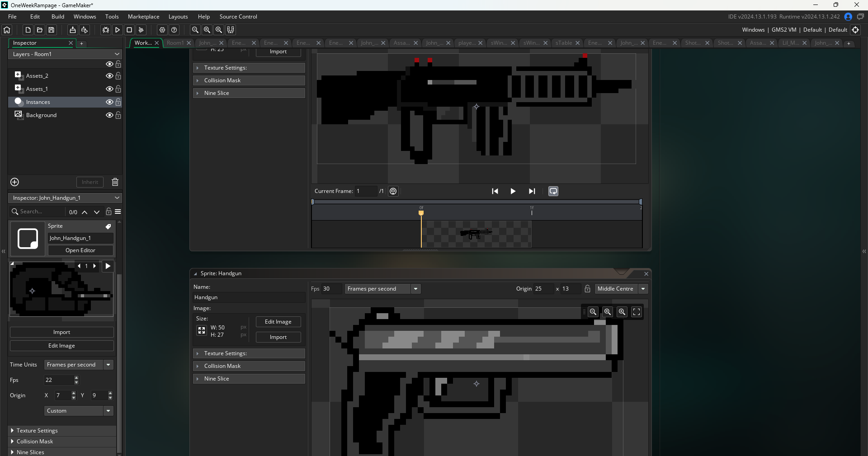Open the Build menu
Image resolution: width=868 pixels, height=456 pixels.
[58, 17]
